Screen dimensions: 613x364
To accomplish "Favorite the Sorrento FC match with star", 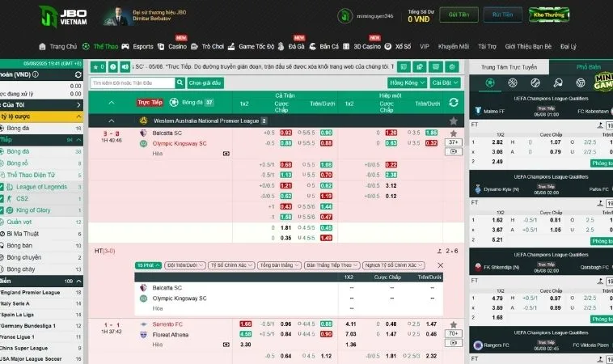I will tap(453, 324).
